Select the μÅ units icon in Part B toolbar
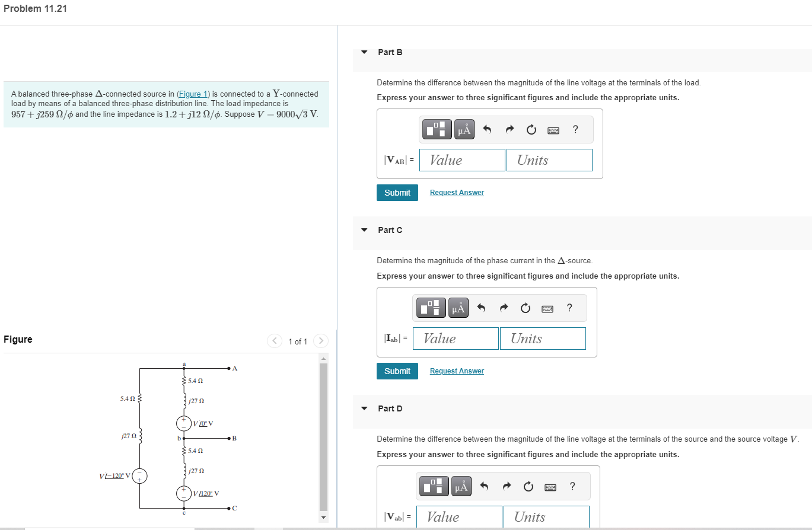Screen dimensions: 812x530 point(463,129)
